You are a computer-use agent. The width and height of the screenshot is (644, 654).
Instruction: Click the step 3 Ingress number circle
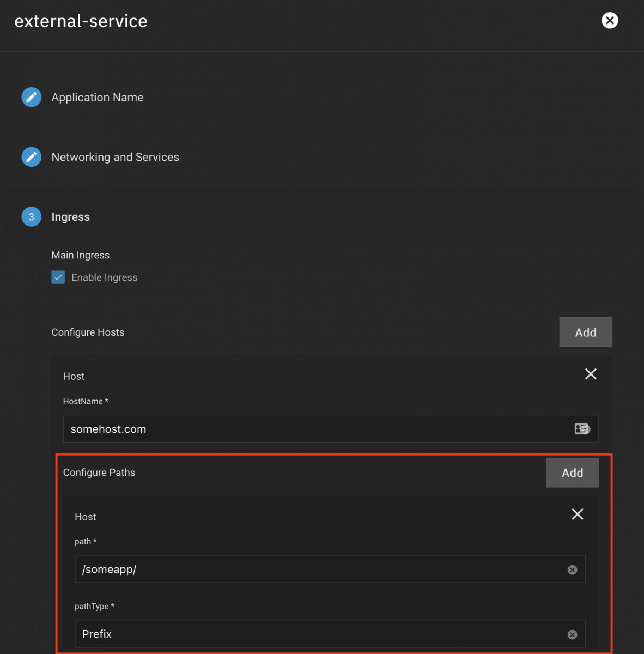[32, 217]
